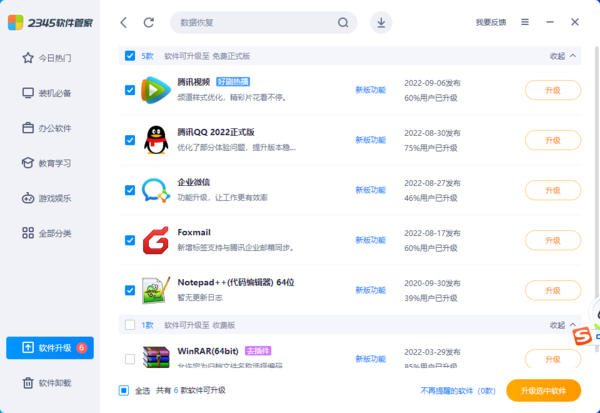Image resolution: width=600 pixels, height=413 pixels.
Task: Open the download manager icon
Action: 380,22
